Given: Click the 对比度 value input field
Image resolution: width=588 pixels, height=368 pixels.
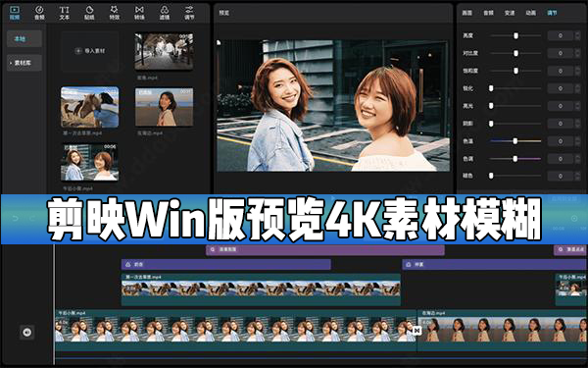Looking at the screenshot, I should 561,53.
